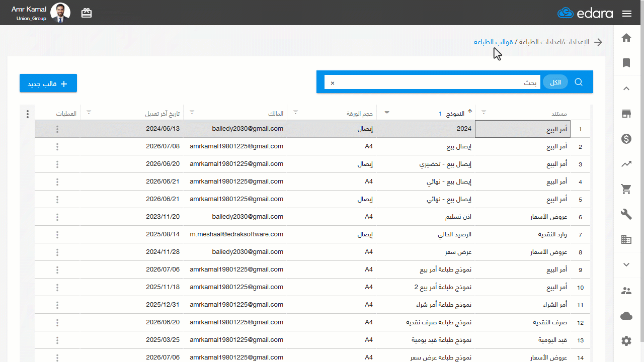Open the office building icon in sidebar

[x=626, y=240]
